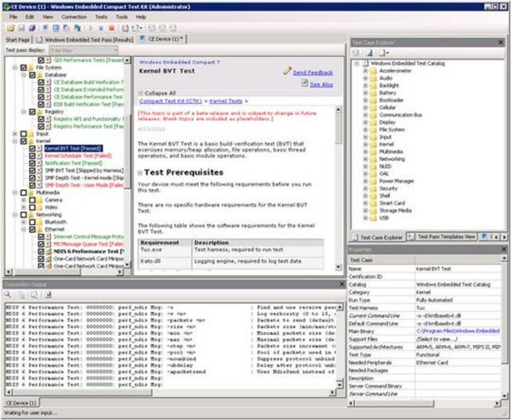Click the Send Feedback link

coord(313,72)
